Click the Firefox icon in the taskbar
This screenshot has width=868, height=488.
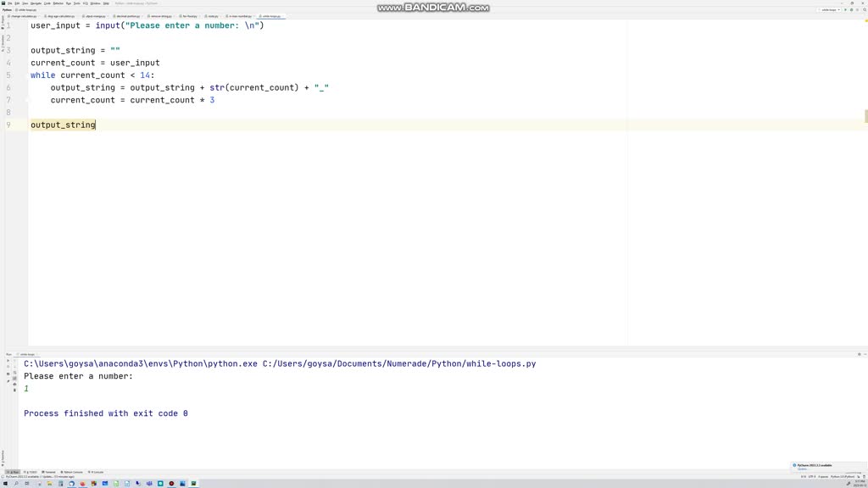point(83,484)
